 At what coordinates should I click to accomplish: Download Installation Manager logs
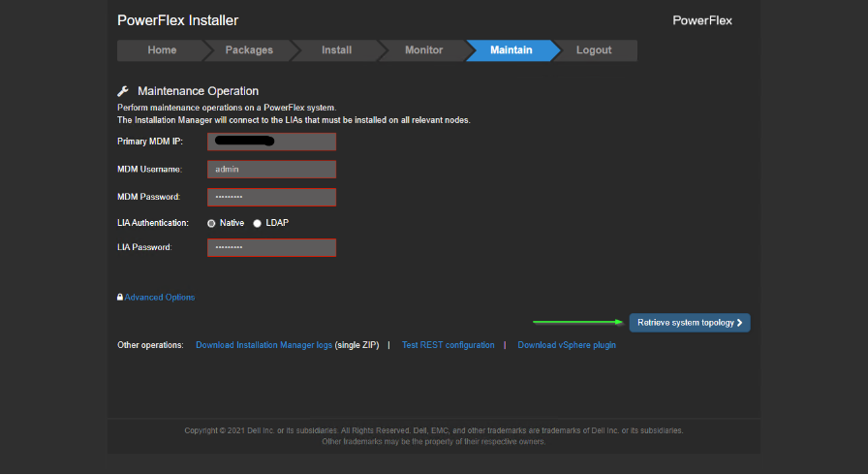[x=264, y=345]
